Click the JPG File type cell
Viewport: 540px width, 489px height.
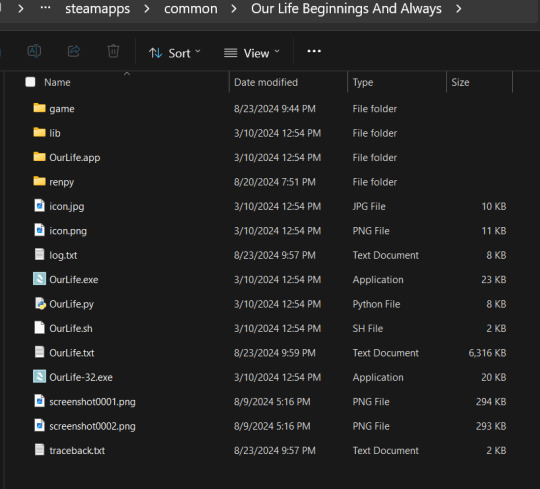pyautogui.click(x=369, y=207)
